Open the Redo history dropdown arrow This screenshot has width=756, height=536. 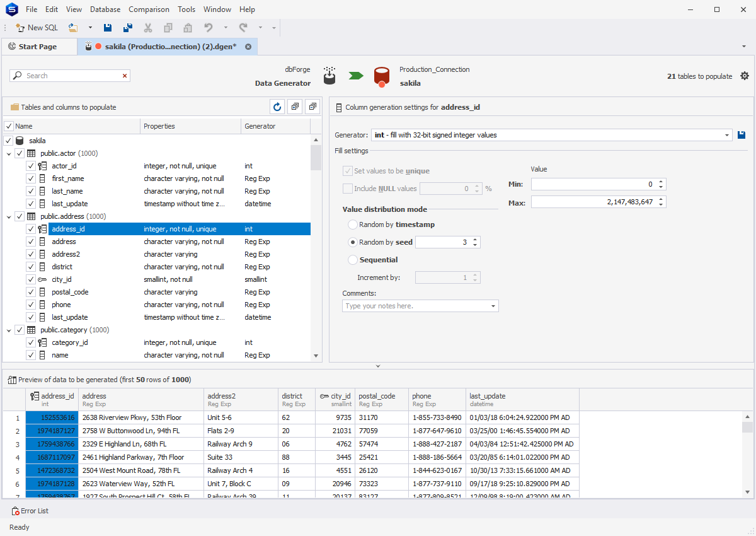[x=260, y=28]
